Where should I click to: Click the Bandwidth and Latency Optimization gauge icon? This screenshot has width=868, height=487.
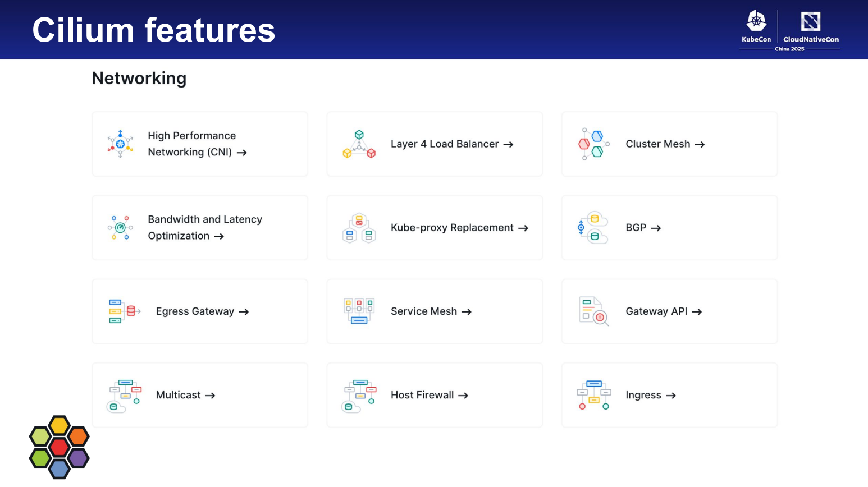tap(120, 228)
